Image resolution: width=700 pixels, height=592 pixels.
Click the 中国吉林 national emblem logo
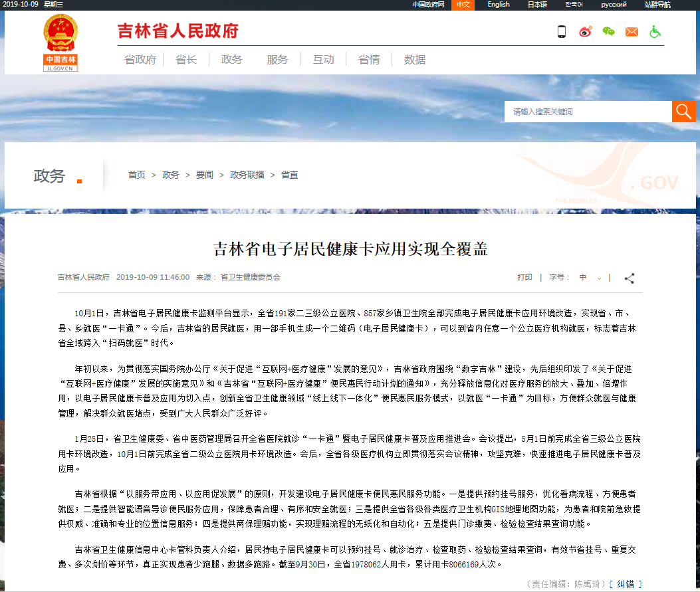60,43
